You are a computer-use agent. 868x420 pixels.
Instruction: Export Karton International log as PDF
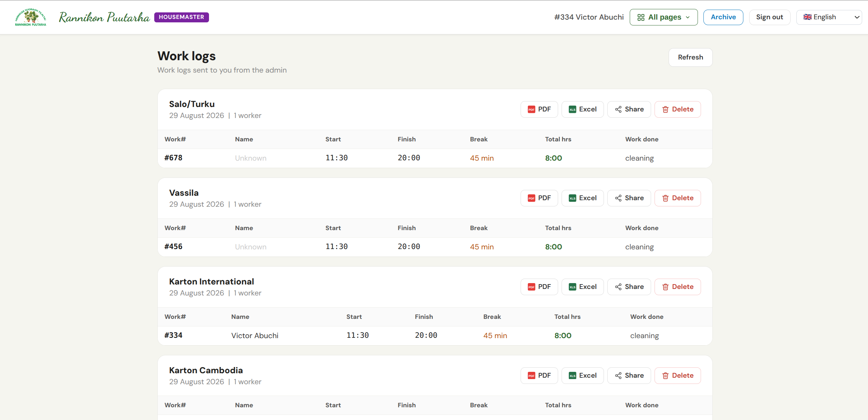pyautogui.click(x=539, y=287)
